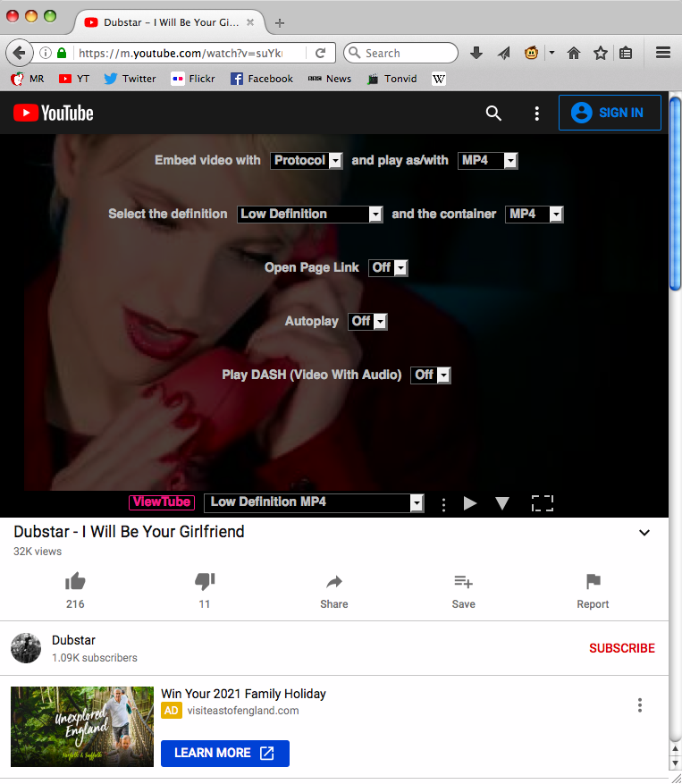The width and height of the screenshot is (682, 784).
Task: Open the Facebook bookmark
Action: pos(262,79)
